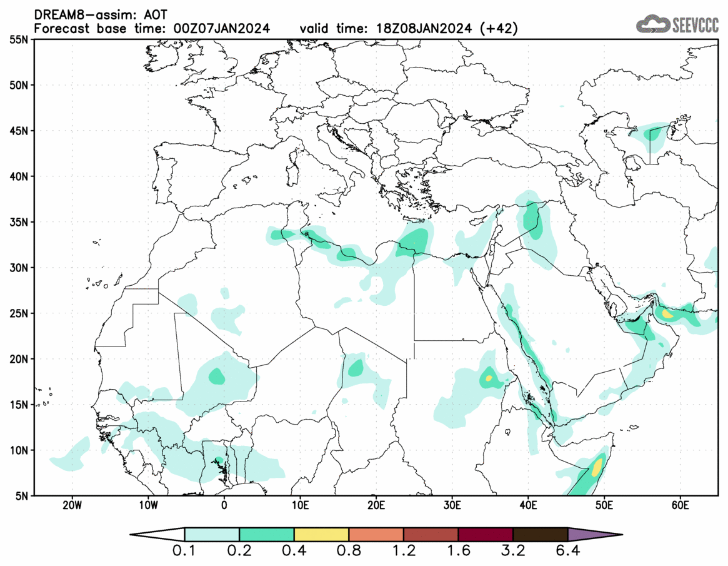This screenshot has width=728, height=566.
Task: Click the '45N' latitude label
Action: (19, 131)
